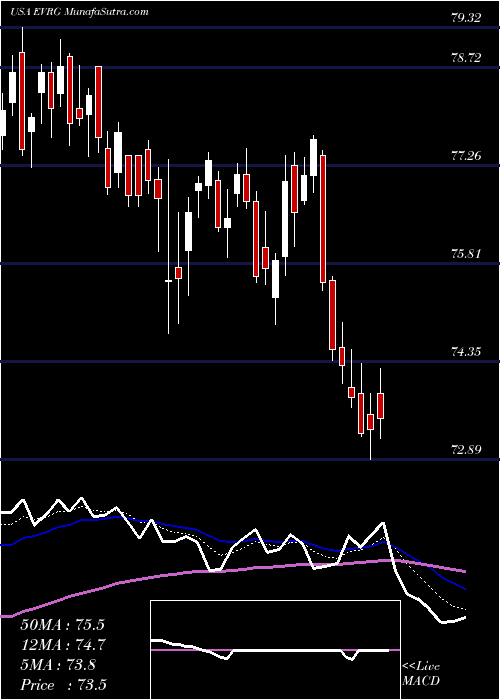This screenshot has height=700, width=500.
Task: Click the 50MA : 75.5 readout
Action: [x=62, y=625]
